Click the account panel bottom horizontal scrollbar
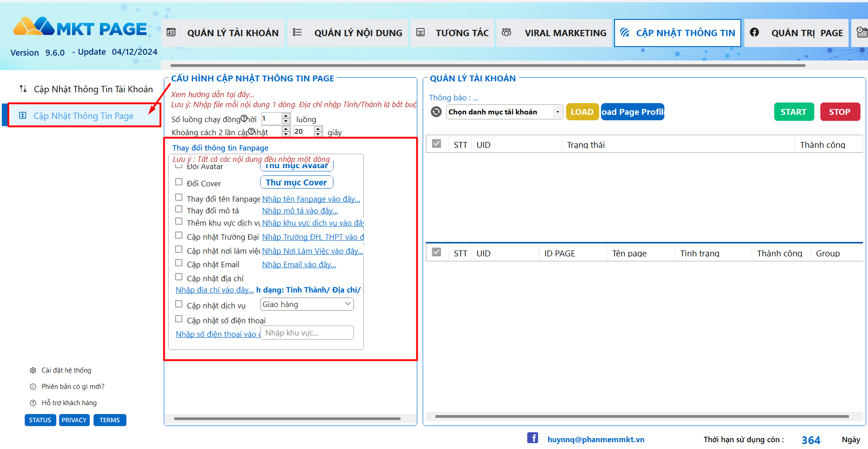The image size is (868, 449). tap(642, 416)
